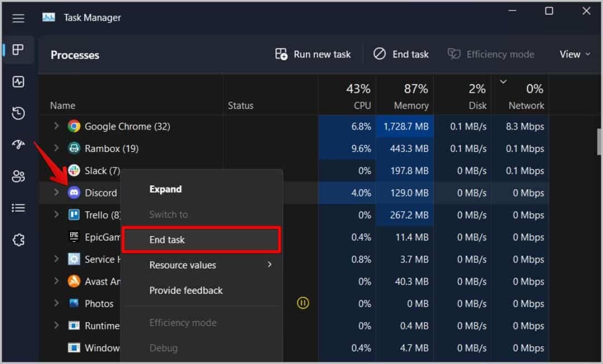
Task: Click End task button in top toolbar
Action: coord(401,54)
